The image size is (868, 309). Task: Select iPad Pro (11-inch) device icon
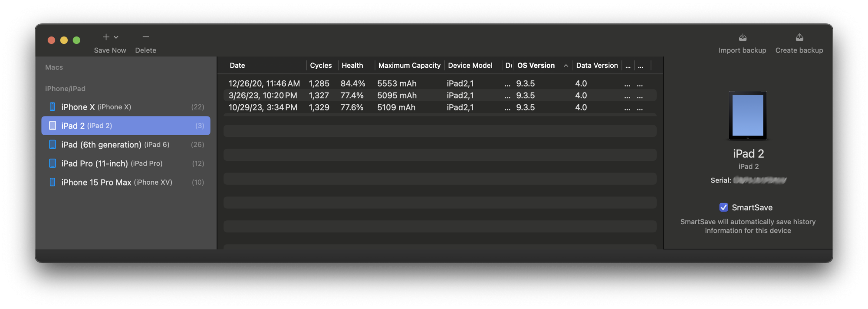53,163
